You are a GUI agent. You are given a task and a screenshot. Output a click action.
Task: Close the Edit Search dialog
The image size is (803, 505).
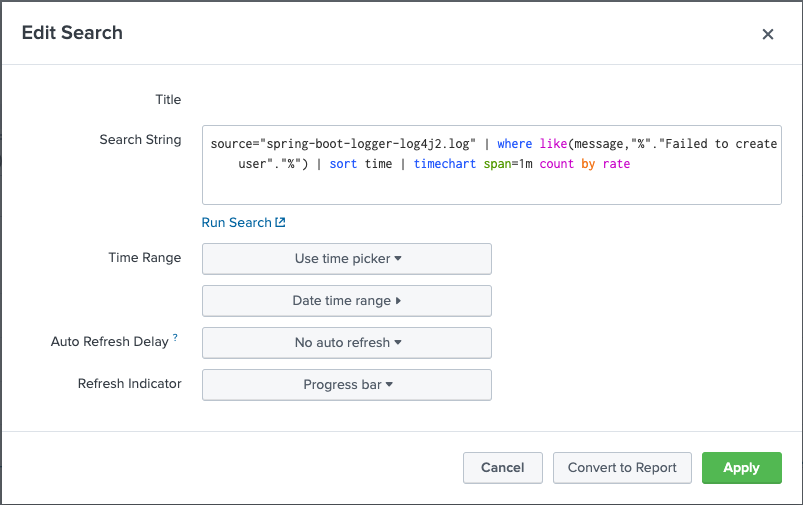pos(768,34)
